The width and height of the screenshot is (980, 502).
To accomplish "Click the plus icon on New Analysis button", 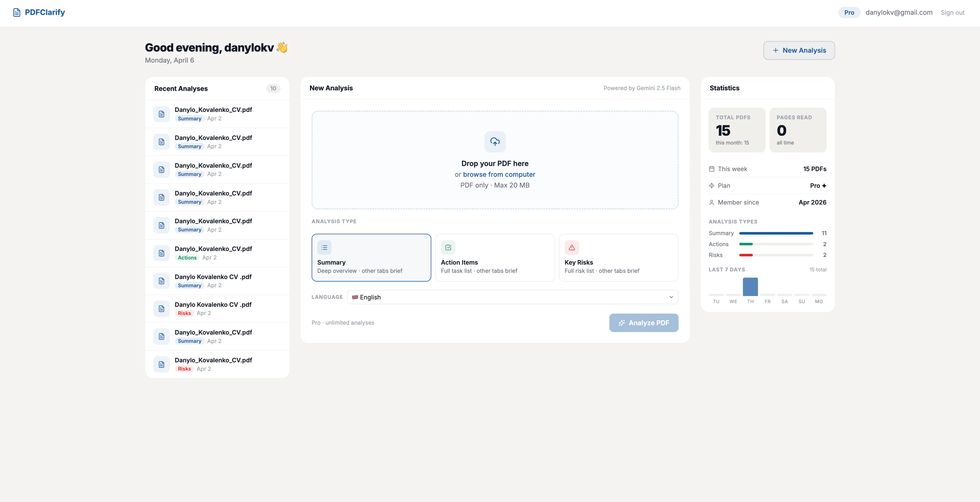I will [x=775, y=50].
